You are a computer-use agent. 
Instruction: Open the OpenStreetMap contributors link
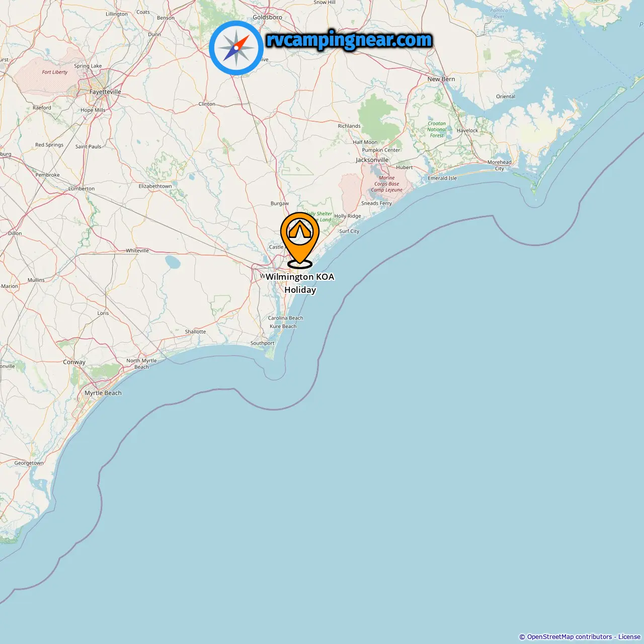click(x=570, y=636)
